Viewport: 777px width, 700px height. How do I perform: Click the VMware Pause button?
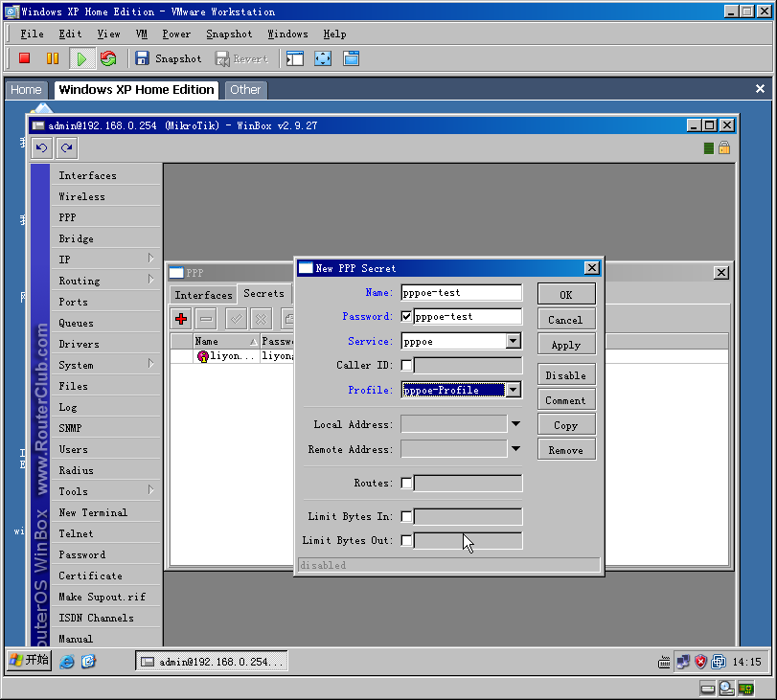[x=52, y=58]
